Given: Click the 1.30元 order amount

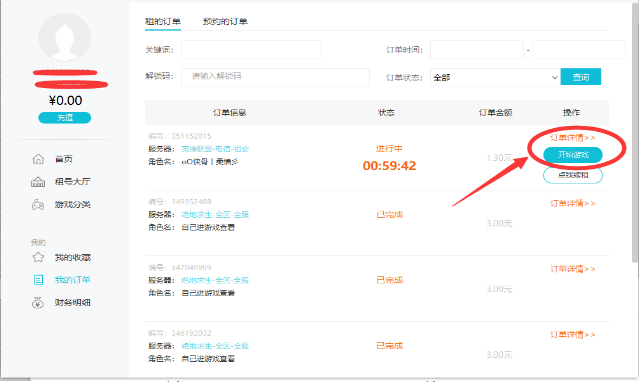Looking at the screenshot, I should (x=499, y=157).
